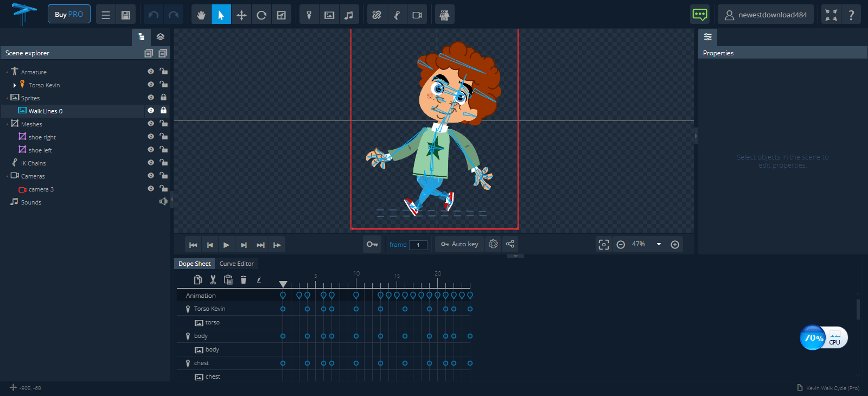Toggle visibility of Torso Kevin
Viewport: 868px width, 396px height.
[151, 84]
